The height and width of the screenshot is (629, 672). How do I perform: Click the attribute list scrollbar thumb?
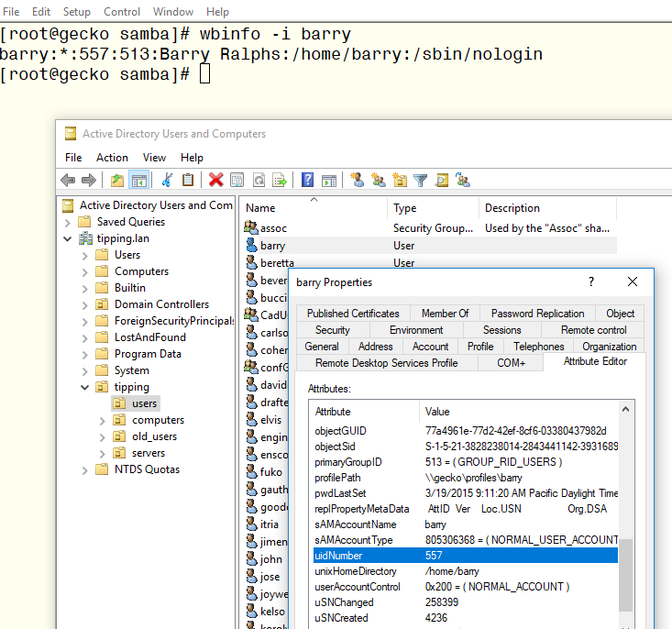pyautogui.click(x=626, y=575)
